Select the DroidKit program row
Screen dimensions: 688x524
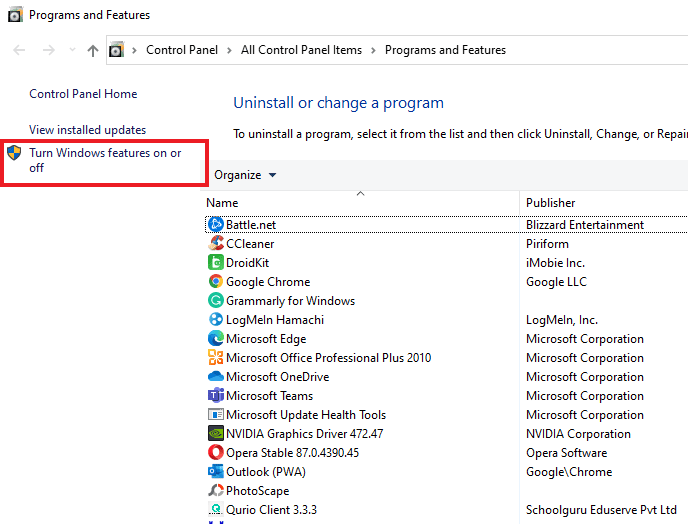(247, 263)
